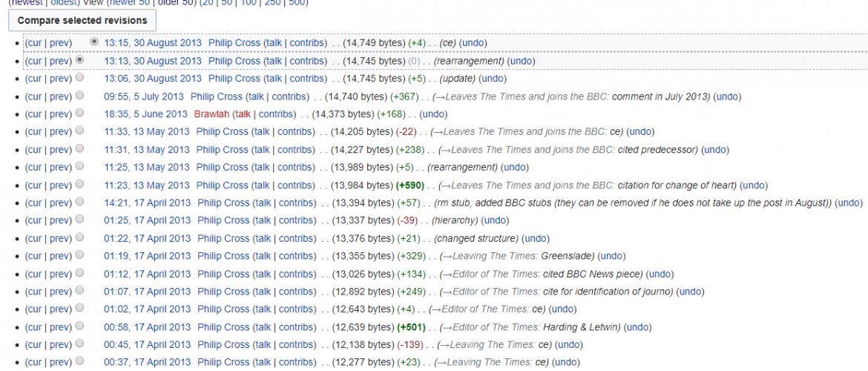Click cur for the 01:25, 17 April 2013 revision
Image resolution: width=868 pixels, height=371 pixels.
(x=35, y=220)
